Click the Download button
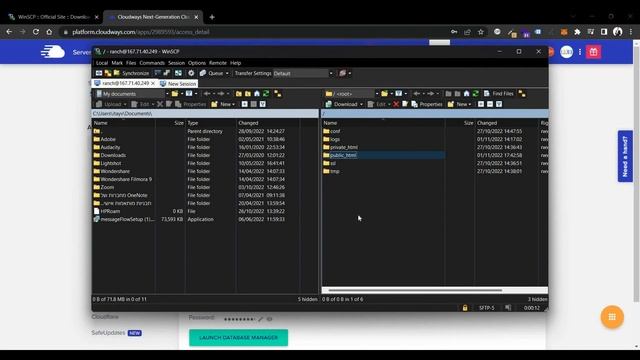Image resolution: width=640 pixels, height=360 pixels. pyautogui.click(x=342, y=104)
